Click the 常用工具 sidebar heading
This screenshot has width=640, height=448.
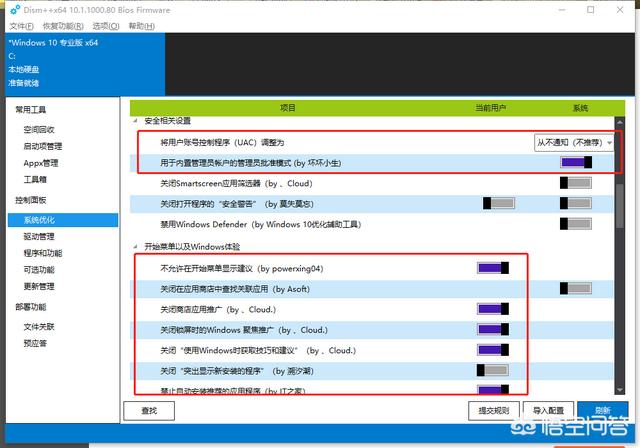31,109
